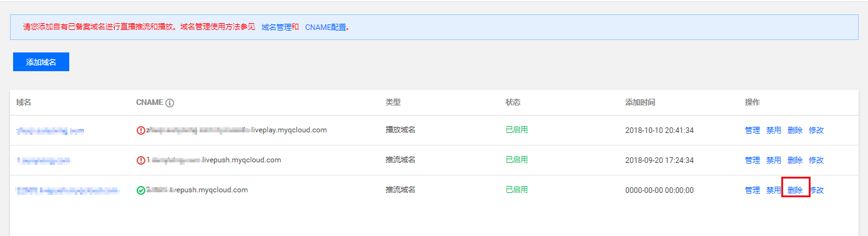The image size is (868, 236).
Task: Click 修改 for the 播放域名 row
Action: [x=816, y=130]
